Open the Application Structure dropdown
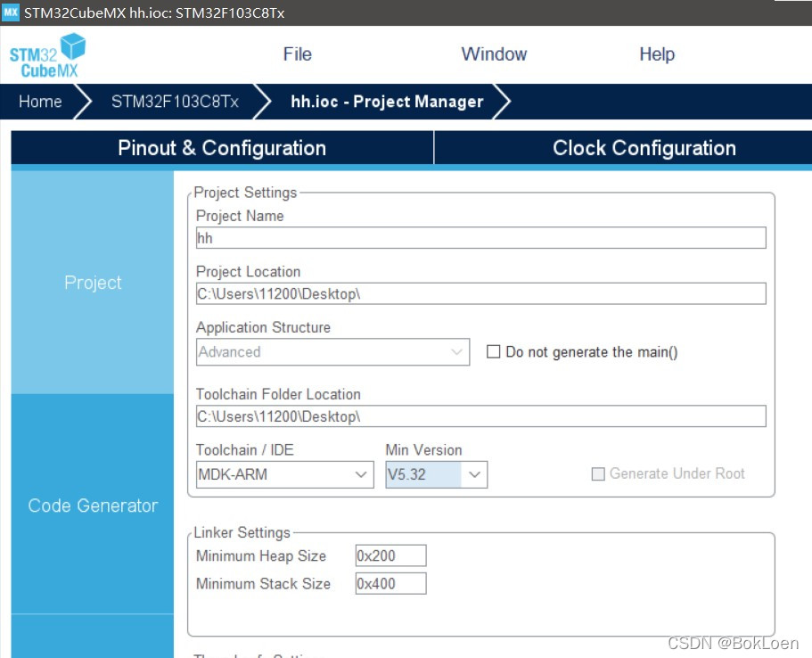The image size is (812, 658). point(332,352)
